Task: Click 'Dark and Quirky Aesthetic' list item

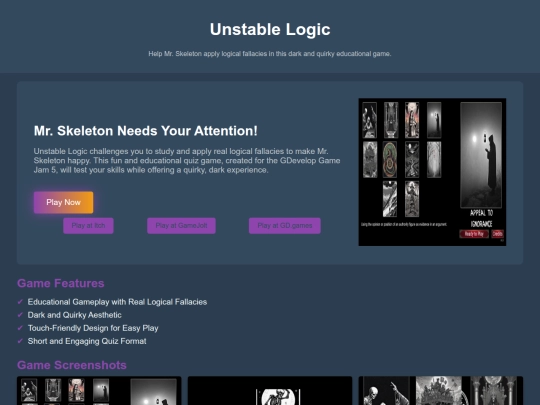Action: (75, 315)
